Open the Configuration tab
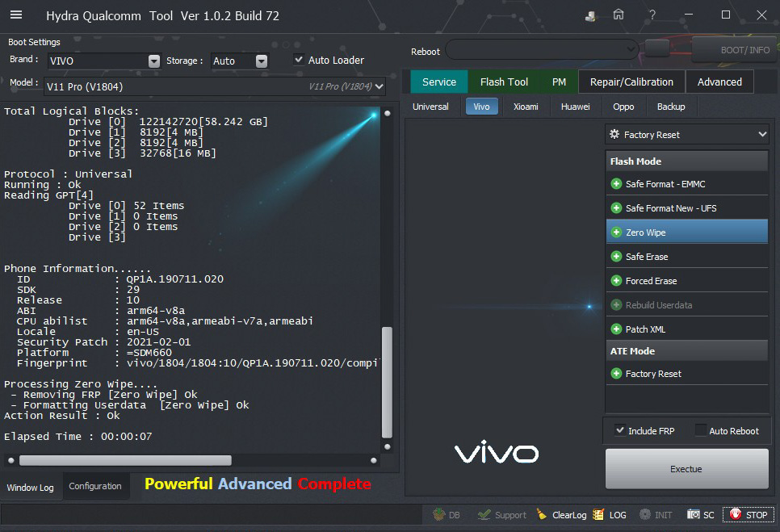This screenshot has width=780, height=532. pyautogui.click(x=95, y=486)
